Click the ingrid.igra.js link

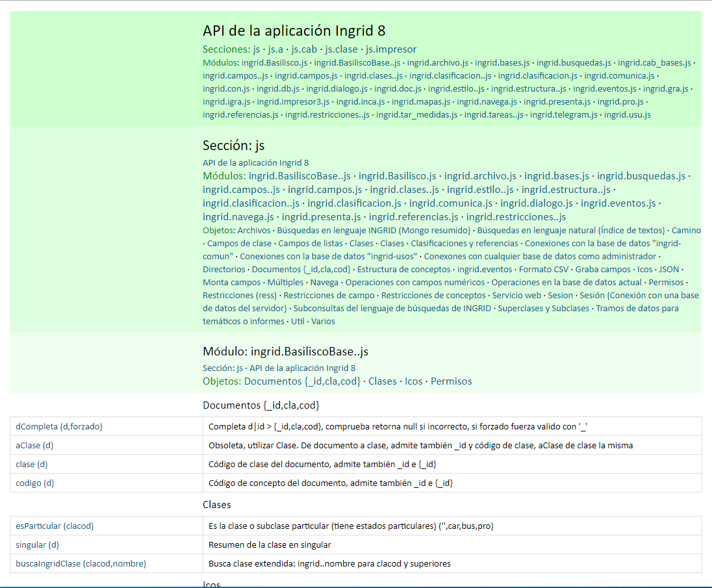click(226, 102)
